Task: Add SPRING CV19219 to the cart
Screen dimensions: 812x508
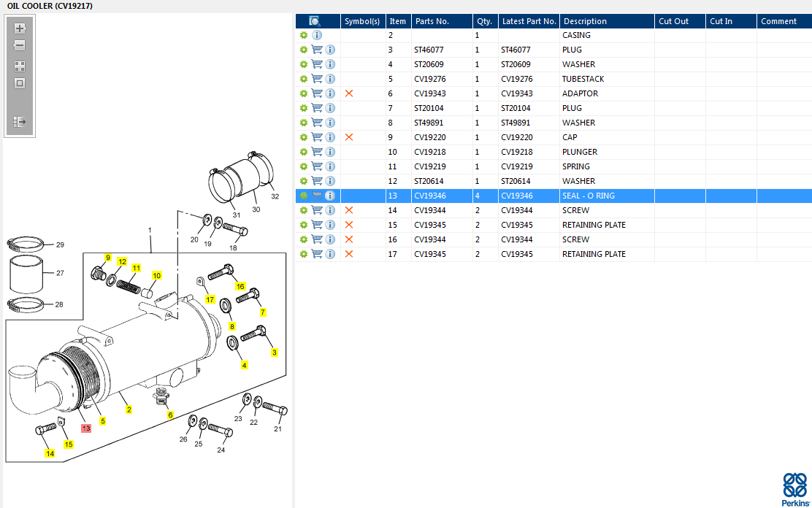Action: pyautogui.click(x=317, y=166)
